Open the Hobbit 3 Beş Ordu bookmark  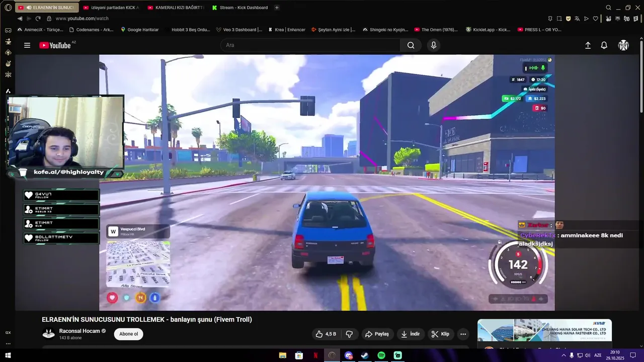click(187, 30)
